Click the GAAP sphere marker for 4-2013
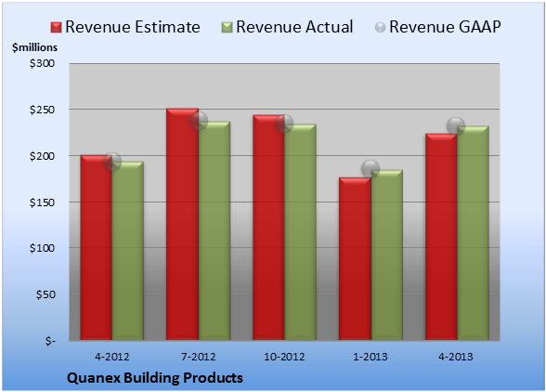The height and width of the screenshot is (392, 546). tap(456, 125)
